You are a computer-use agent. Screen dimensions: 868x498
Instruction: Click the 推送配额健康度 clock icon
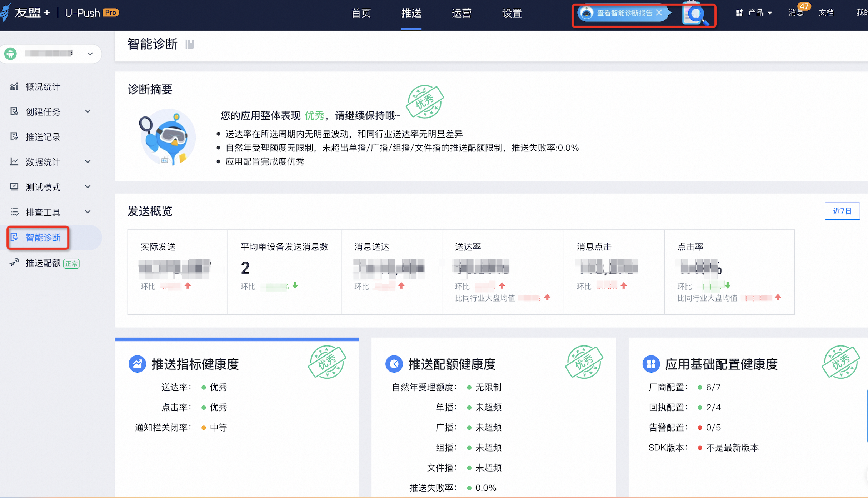click(394, 364)
